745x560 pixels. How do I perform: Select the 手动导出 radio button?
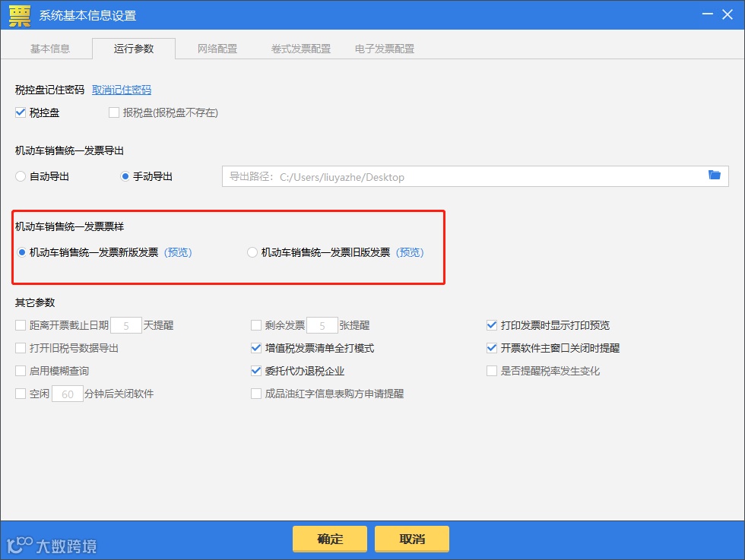(x=125, y=176)
